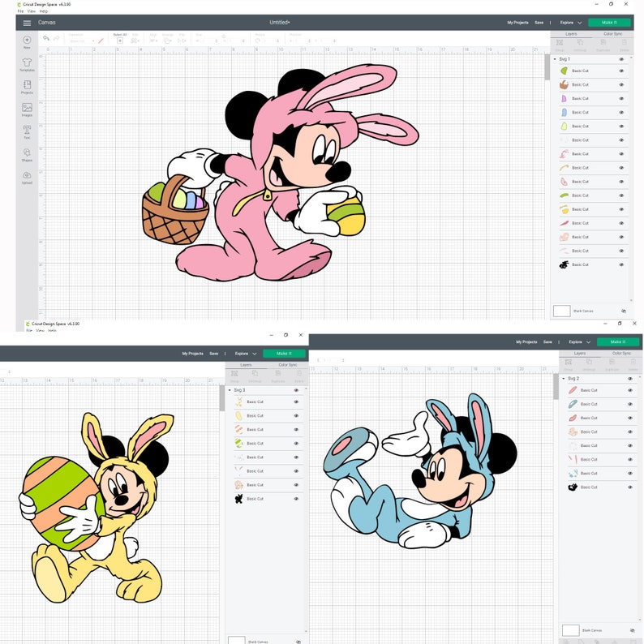Screen dimensions: 644x644
Task: Switch to Color Sync tab in Svg 3 window
Action: coord(287,365)
